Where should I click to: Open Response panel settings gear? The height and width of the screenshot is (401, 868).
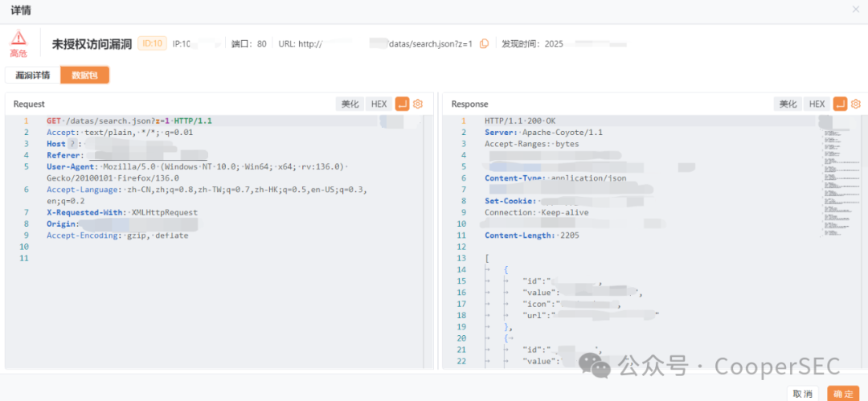click(856, 104)
